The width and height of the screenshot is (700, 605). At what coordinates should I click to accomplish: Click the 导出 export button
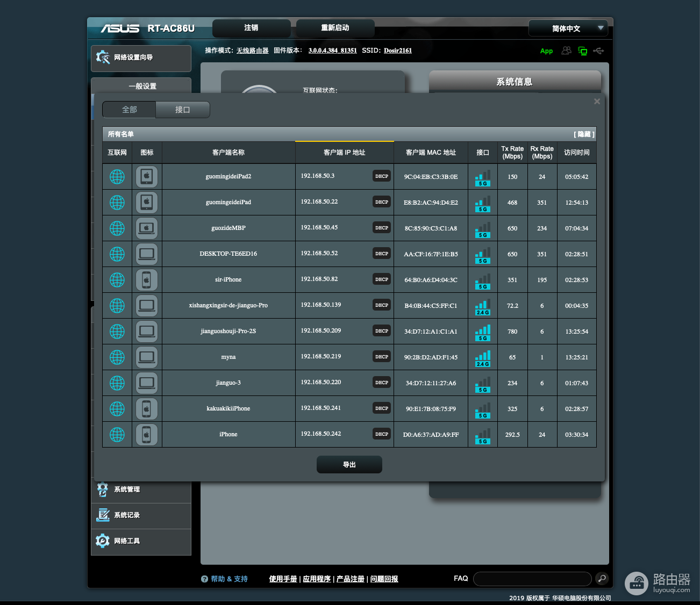tap(349, 465)
